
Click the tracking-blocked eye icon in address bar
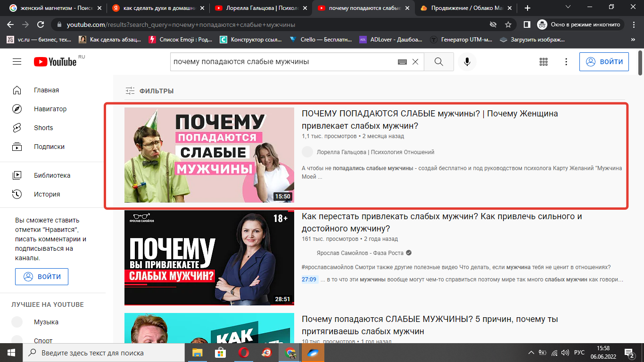tap(493, 25)
